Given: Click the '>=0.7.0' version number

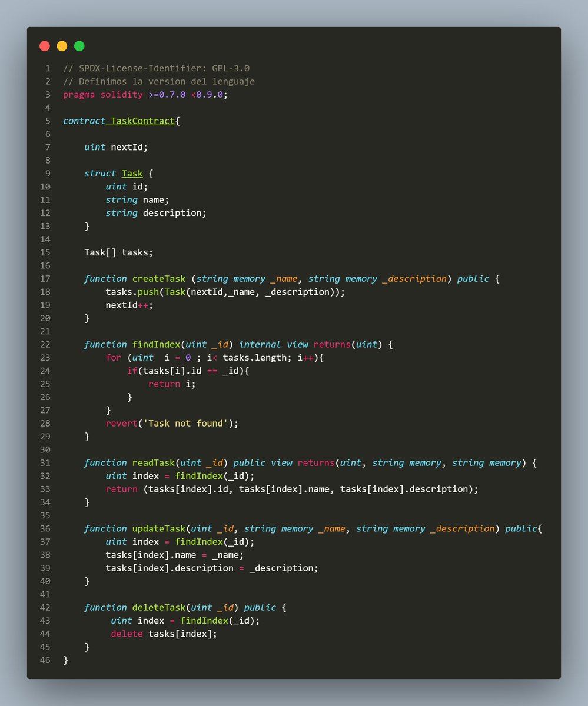Looking at the screenshot, I should click(167, 94).
